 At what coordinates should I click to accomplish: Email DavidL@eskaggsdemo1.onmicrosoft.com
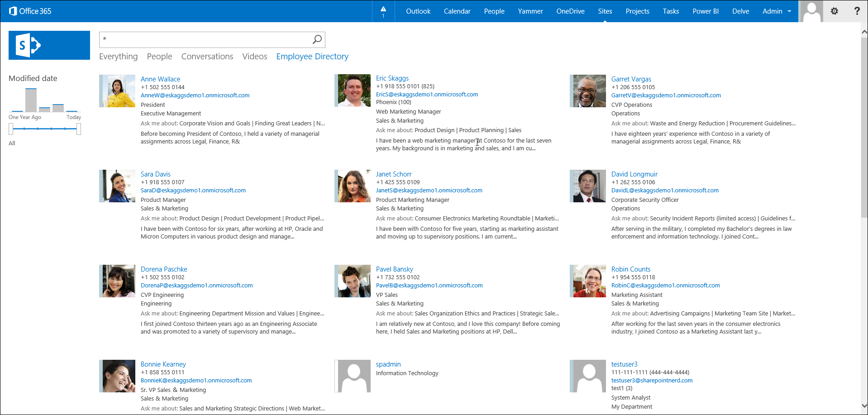[665, 190]
